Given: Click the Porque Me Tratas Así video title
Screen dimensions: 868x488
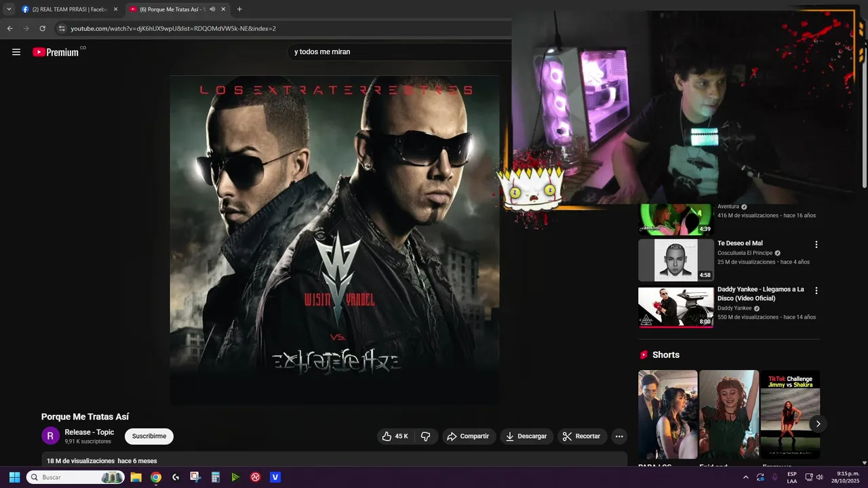Looking at the screenshot, I should (x=85, y=417).
